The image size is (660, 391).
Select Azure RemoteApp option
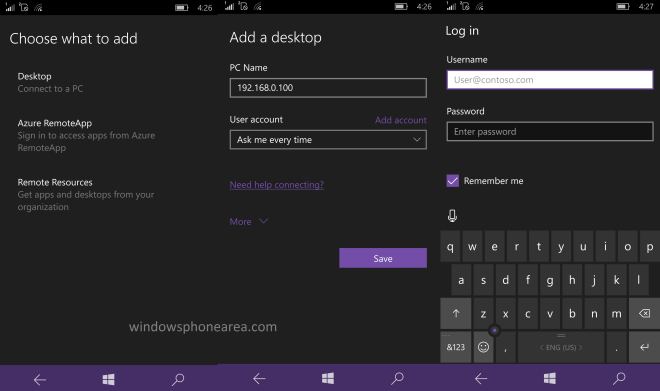click(x=86, y=135)
